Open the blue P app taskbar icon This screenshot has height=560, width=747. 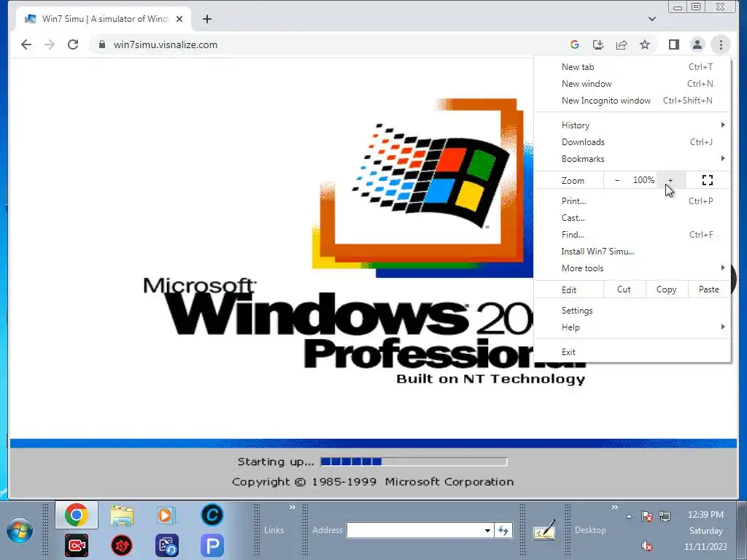(x=212, y=545)
